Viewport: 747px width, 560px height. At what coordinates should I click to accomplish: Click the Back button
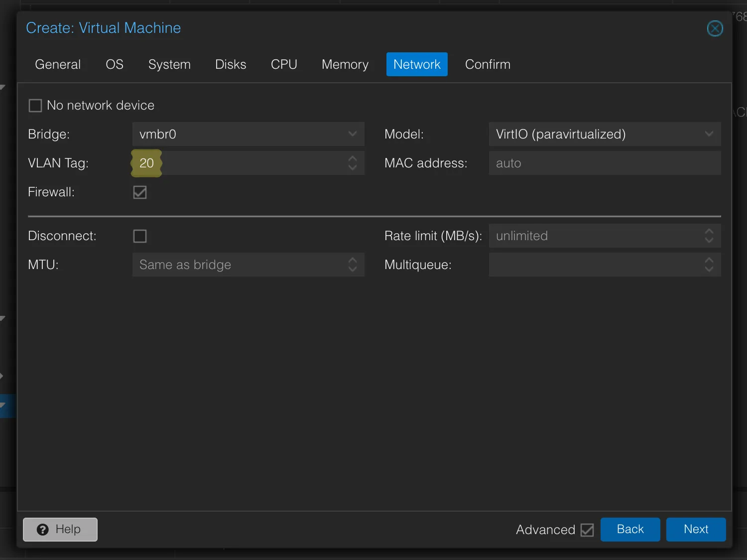[630, 529]
